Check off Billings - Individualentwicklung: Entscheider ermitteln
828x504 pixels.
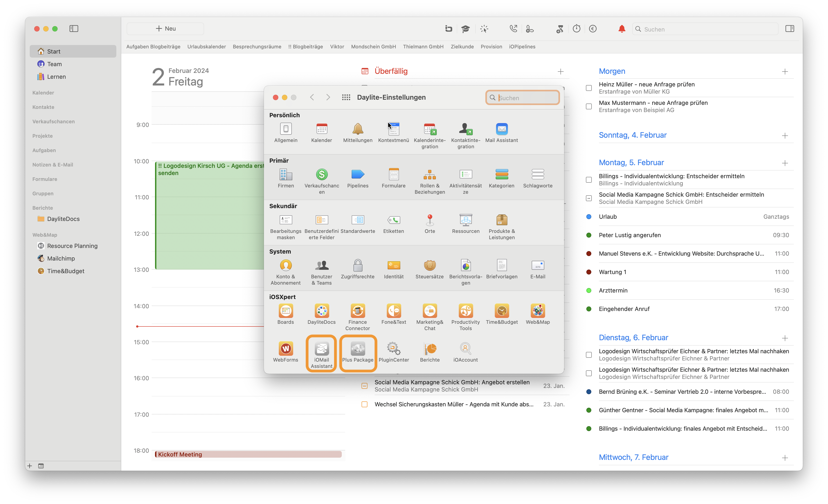point(589,180)
